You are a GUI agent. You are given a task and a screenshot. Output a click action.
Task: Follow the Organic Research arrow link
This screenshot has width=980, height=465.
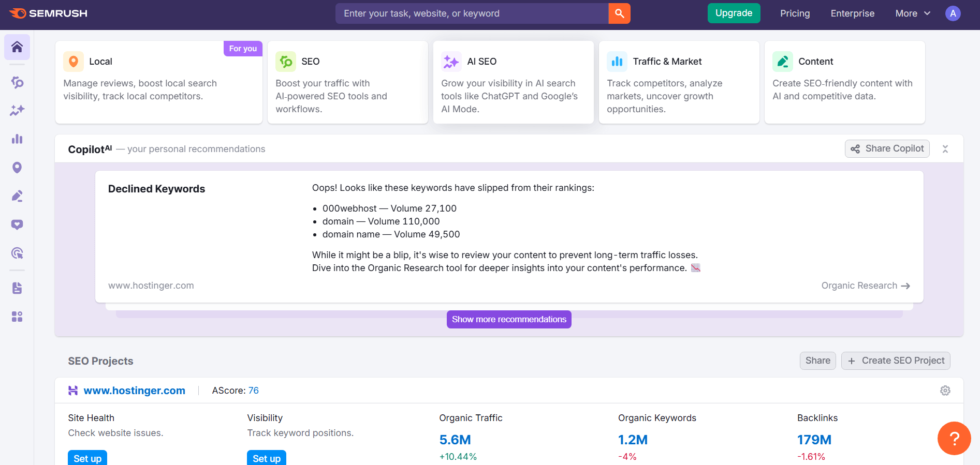pyautogui.click(x=866, y=286)
